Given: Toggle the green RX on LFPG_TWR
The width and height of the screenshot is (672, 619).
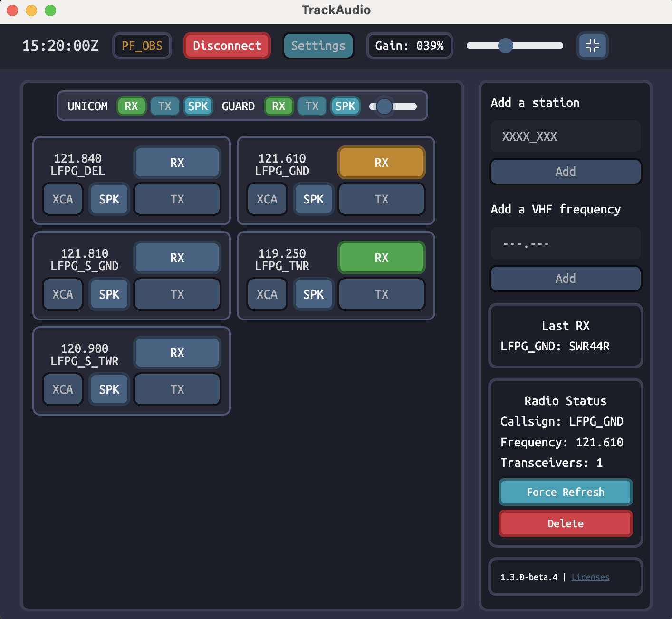Looking at the screenshot, I should 382,258.
